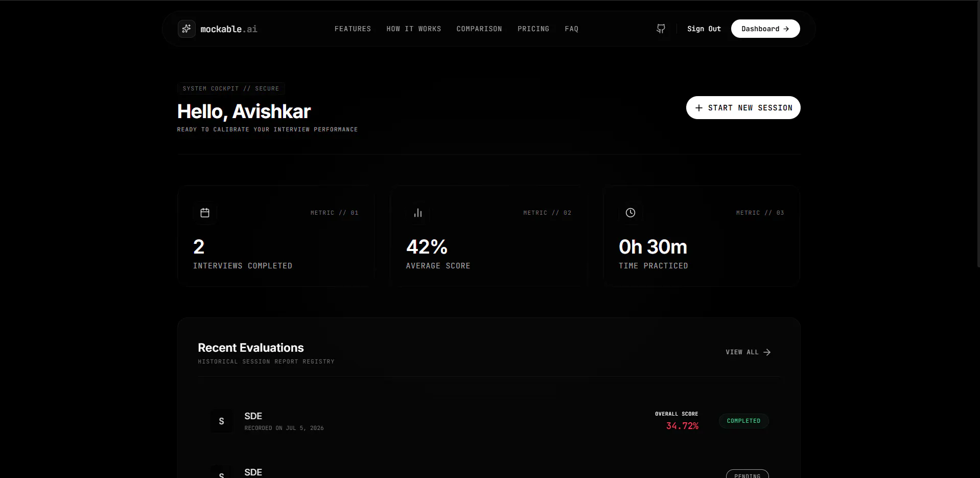Click the plus icon in Start New Session
This screenshot has height=478, width=980.
[699, 108]
